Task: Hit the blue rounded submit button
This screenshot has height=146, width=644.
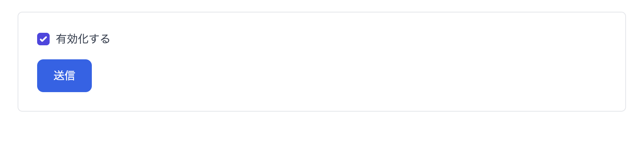Action: [x=64, y=76]
